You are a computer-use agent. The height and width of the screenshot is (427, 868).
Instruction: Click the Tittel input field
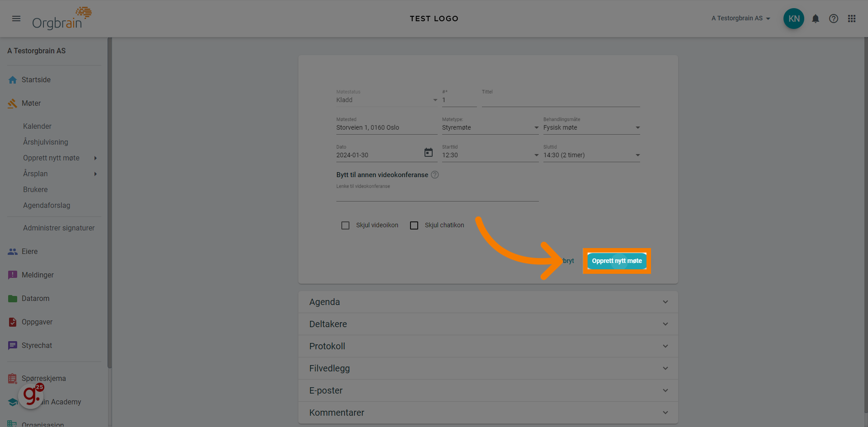point(561,100)
